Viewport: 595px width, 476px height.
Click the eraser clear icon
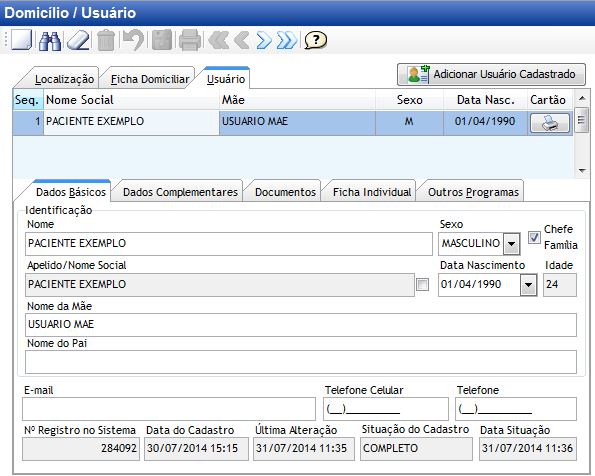78,40
